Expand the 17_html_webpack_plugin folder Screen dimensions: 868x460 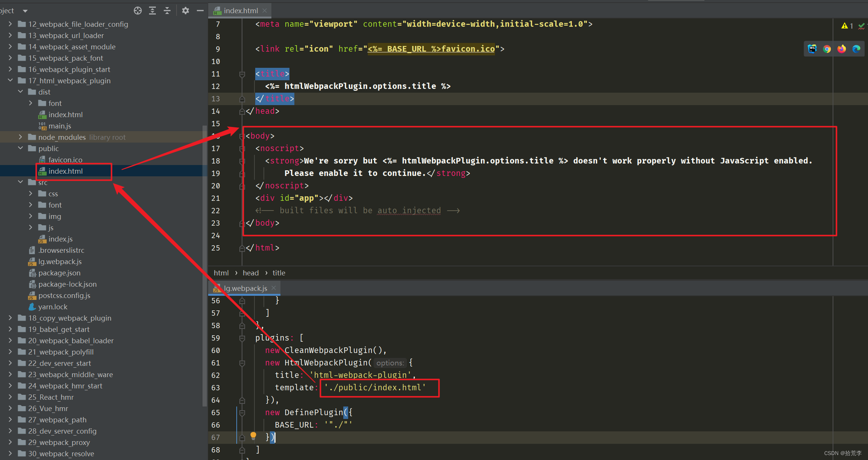pos(13,80)
